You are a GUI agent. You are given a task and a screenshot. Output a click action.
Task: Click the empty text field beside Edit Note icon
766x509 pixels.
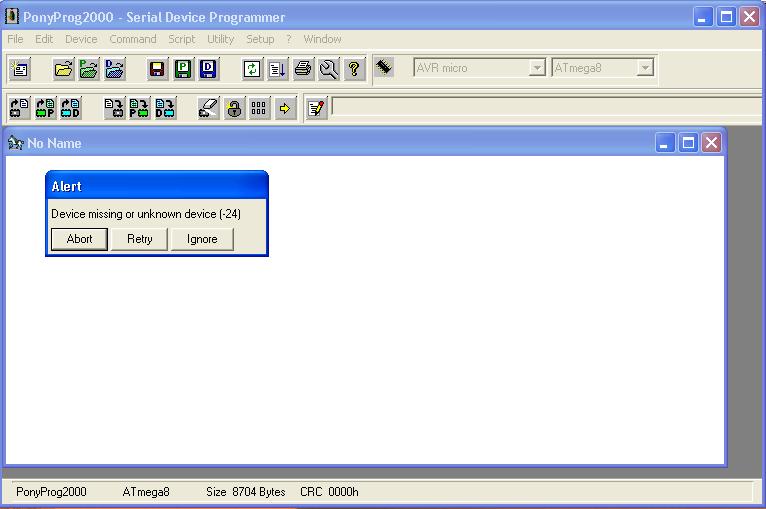tap(547, 106)
